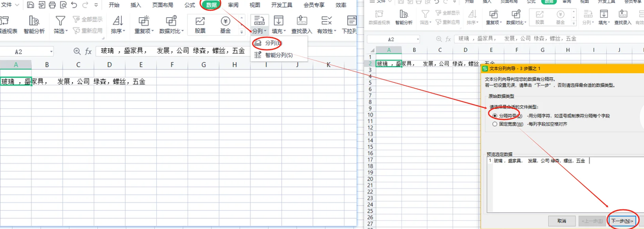The width and height of the screenshot is (644, 229).
Task: Click 重新应用 in left window ribbon
Action: (x=88, y=30)
